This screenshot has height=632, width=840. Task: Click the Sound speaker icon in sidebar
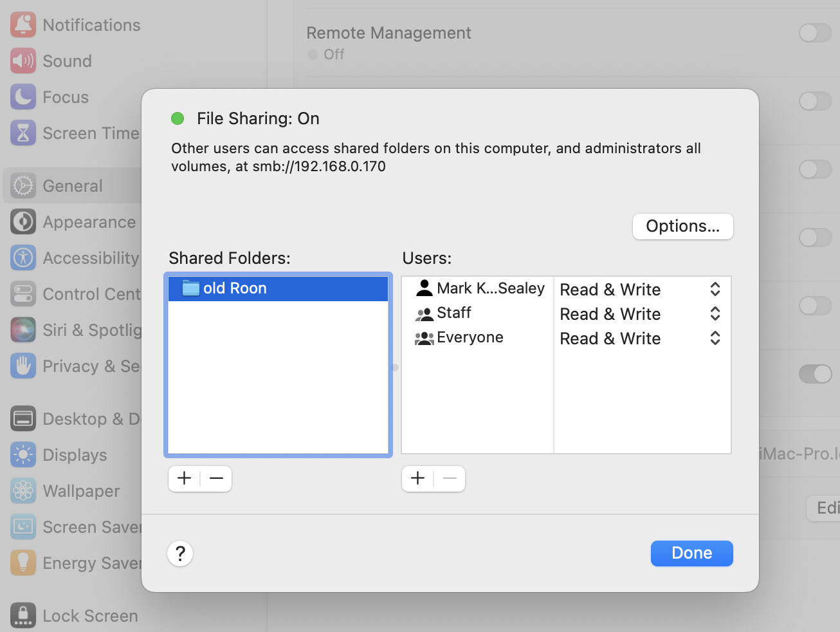(23, 61)
